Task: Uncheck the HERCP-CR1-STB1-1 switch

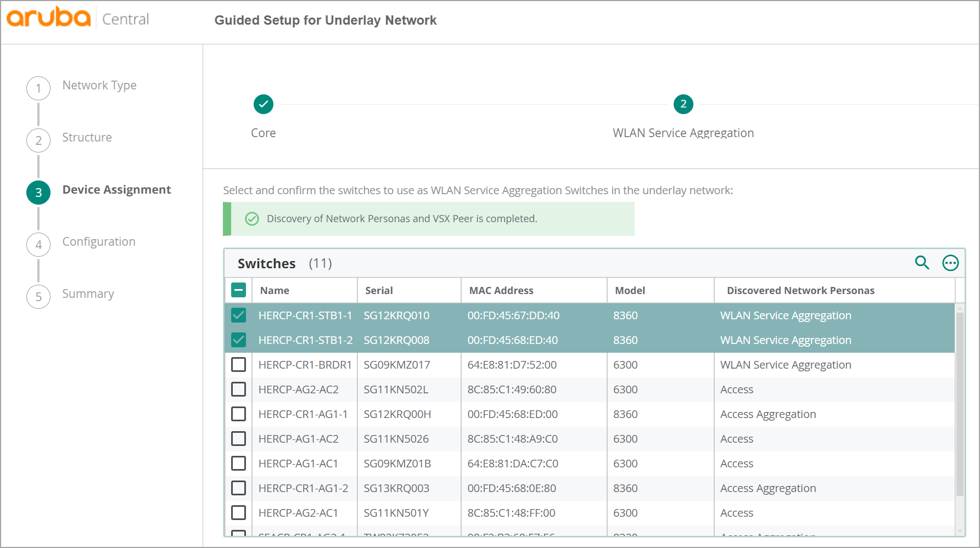Action: (x=238, y=315)
